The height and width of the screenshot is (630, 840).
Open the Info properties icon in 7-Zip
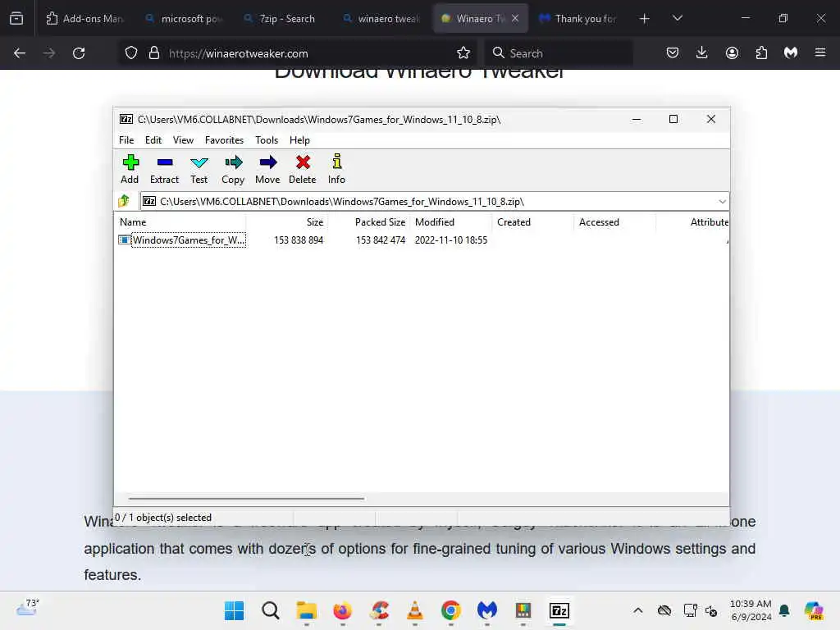tap(336, 169)
